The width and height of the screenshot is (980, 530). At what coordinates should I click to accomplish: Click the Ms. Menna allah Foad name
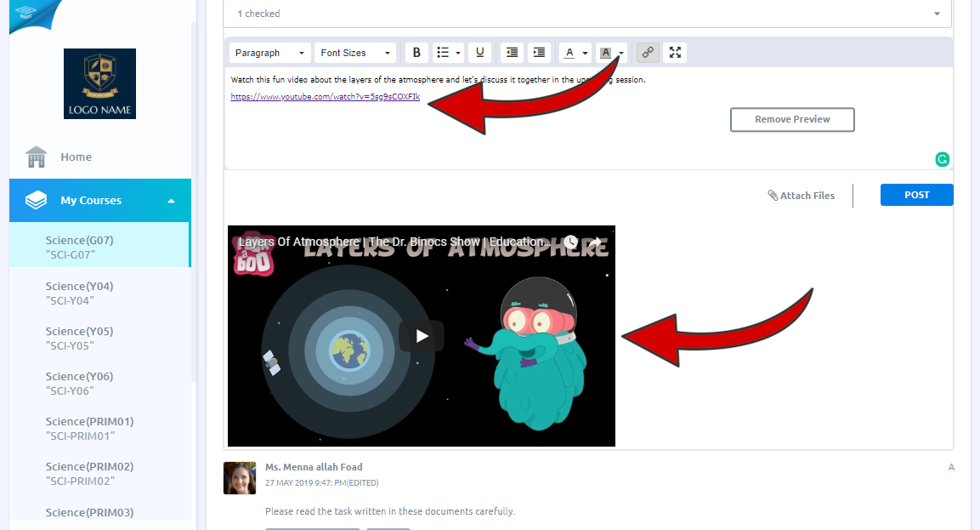[314, 467]
